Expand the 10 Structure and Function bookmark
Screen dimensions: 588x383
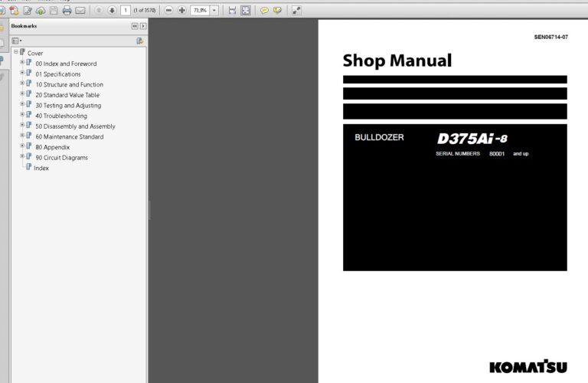(22, 83)
